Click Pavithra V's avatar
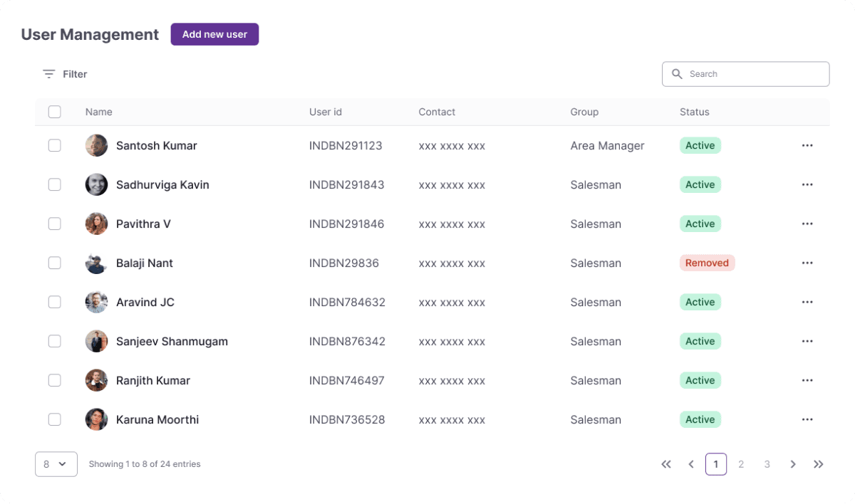The width and height of the screenshot is (855, 504). click(x=96, y=224)
